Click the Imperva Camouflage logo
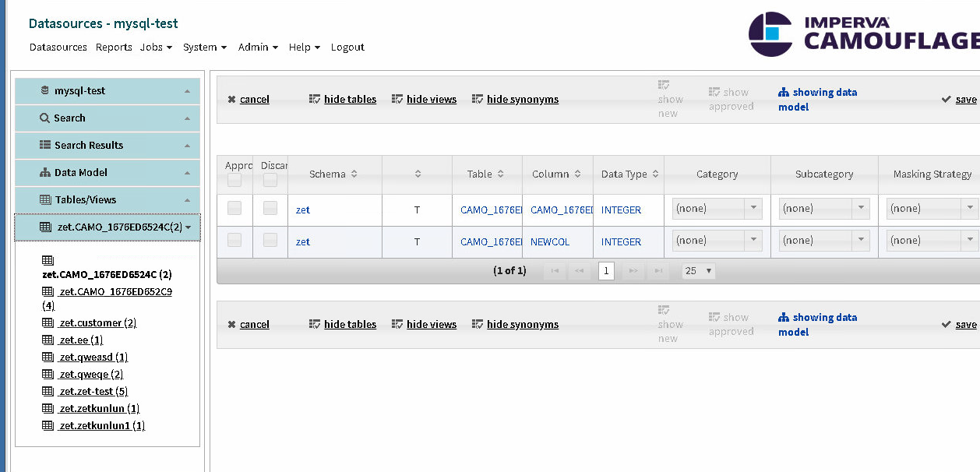This screenshot has width=980, height=472. pyautogui.click(x=863, y=34)
